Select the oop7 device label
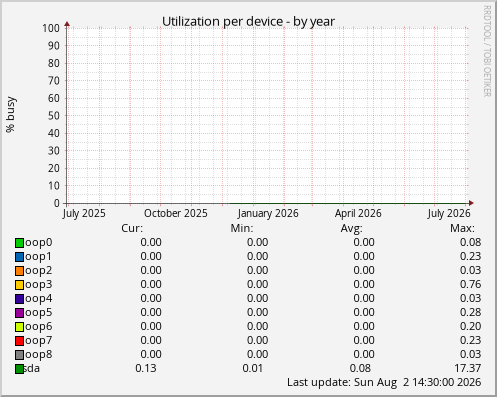497x397 pixels. 38,341
